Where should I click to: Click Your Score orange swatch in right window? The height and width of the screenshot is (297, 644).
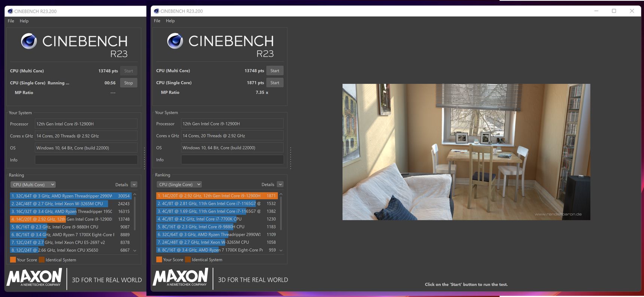point(159,259)
